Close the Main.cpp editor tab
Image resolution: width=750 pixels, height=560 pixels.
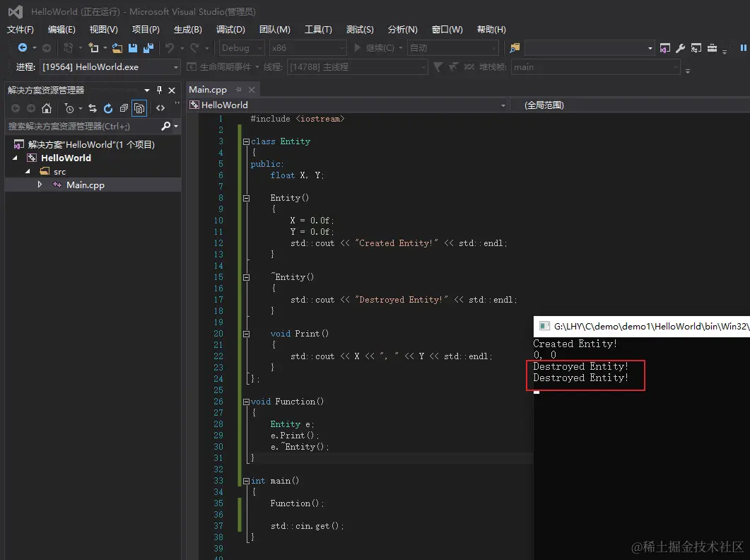[250, 90]
